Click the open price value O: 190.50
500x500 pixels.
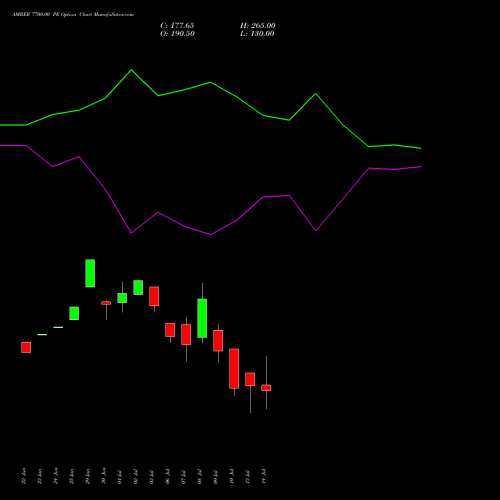(177, 34)
